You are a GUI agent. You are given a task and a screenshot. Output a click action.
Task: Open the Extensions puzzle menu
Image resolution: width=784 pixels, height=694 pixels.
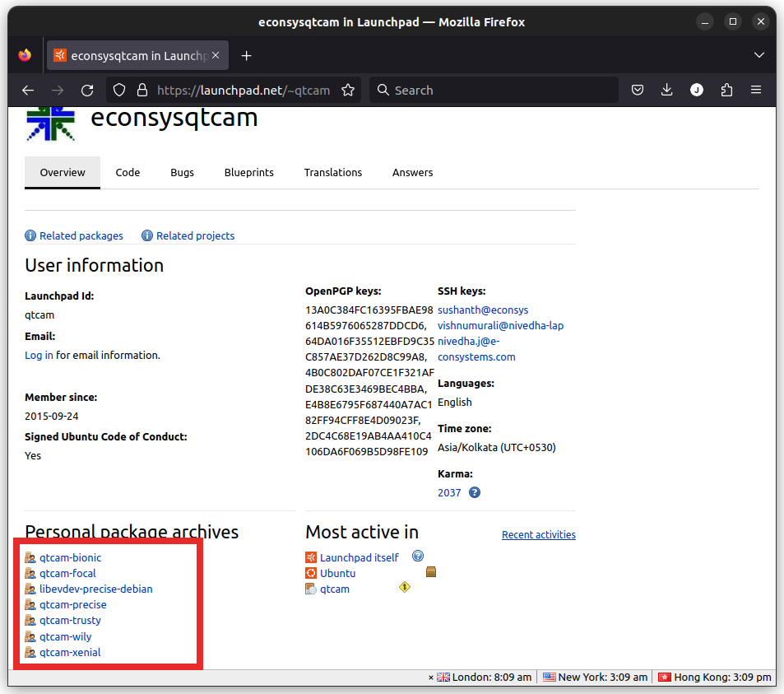(x=726, y=90)
